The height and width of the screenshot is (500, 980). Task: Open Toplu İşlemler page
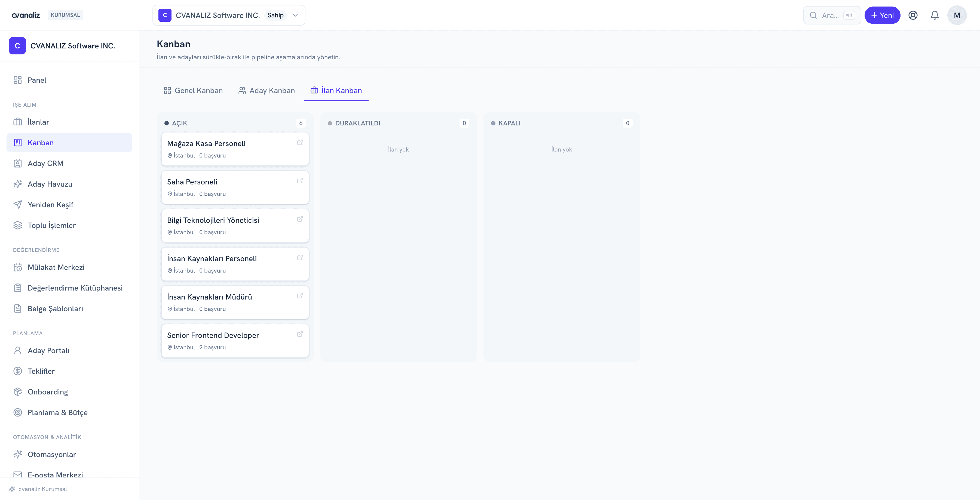pyautogui.click(x=69, y=226)
